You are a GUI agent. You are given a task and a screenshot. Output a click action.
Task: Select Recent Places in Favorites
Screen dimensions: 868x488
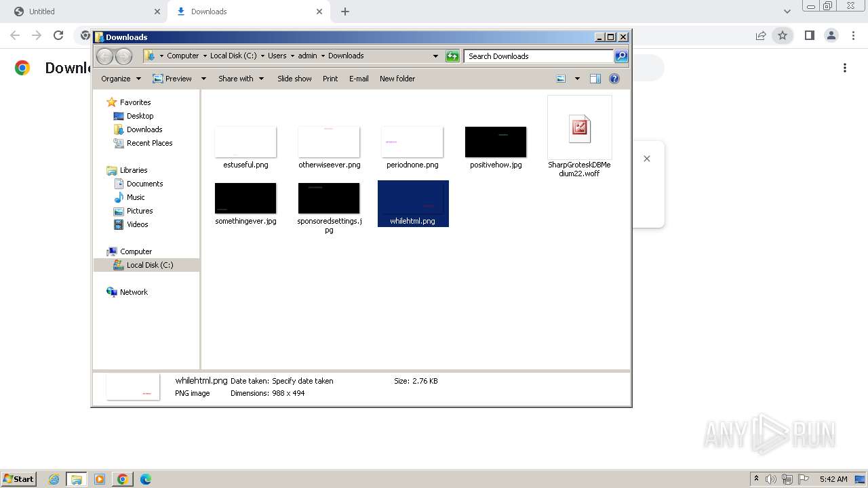tap(149, 143)
